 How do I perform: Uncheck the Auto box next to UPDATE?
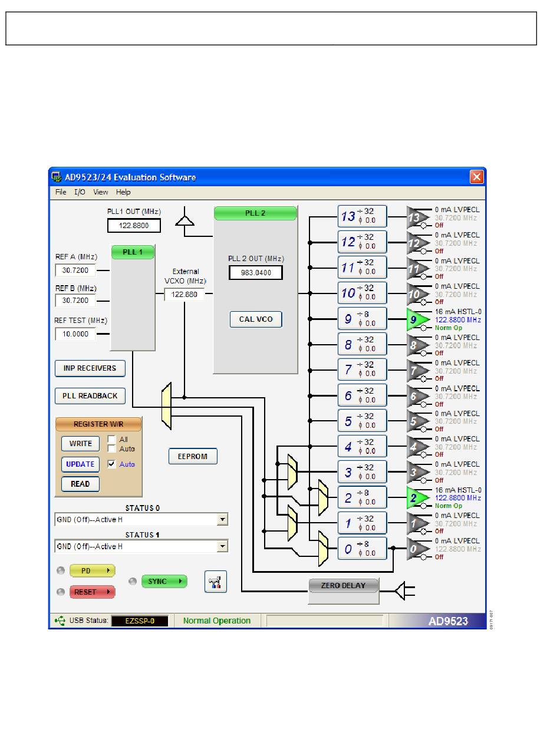click(x=112, y=464)
